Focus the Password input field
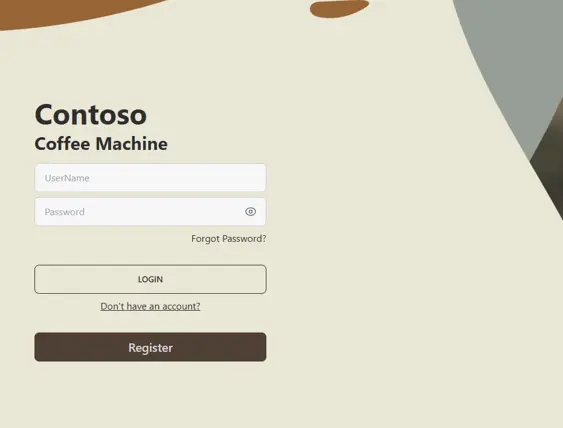563x428 pixels. pyautogui.click(x=150, y=212)
